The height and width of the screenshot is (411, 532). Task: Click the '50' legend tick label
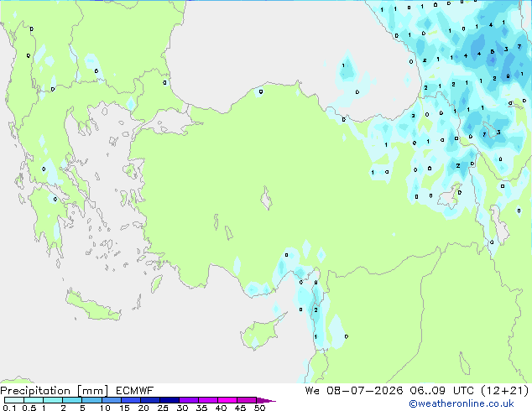point(260,408)
